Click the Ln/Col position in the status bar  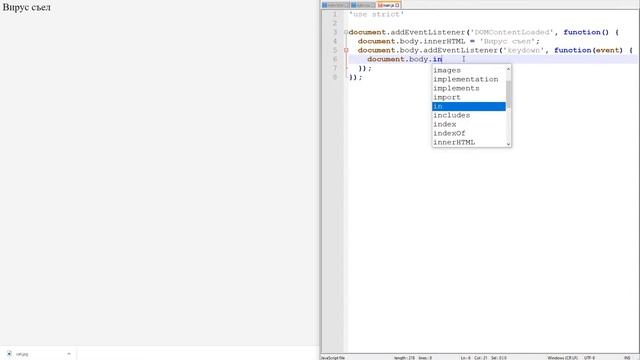coord(483,358)
